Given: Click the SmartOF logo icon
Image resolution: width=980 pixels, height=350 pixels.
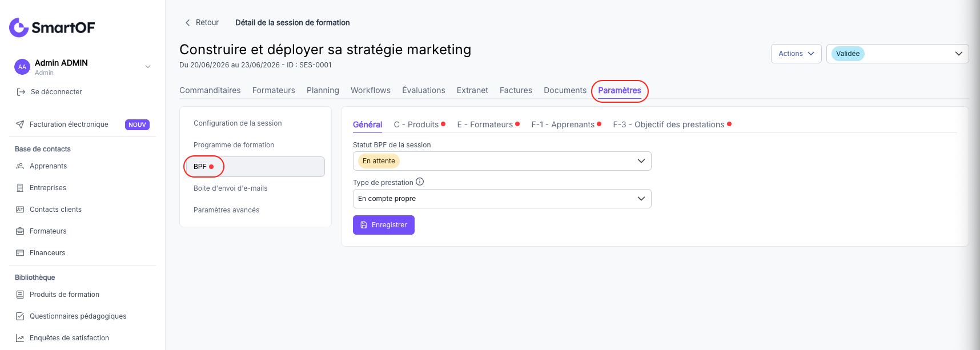Looking at the screenshot, I should click(x=19, y=27).
